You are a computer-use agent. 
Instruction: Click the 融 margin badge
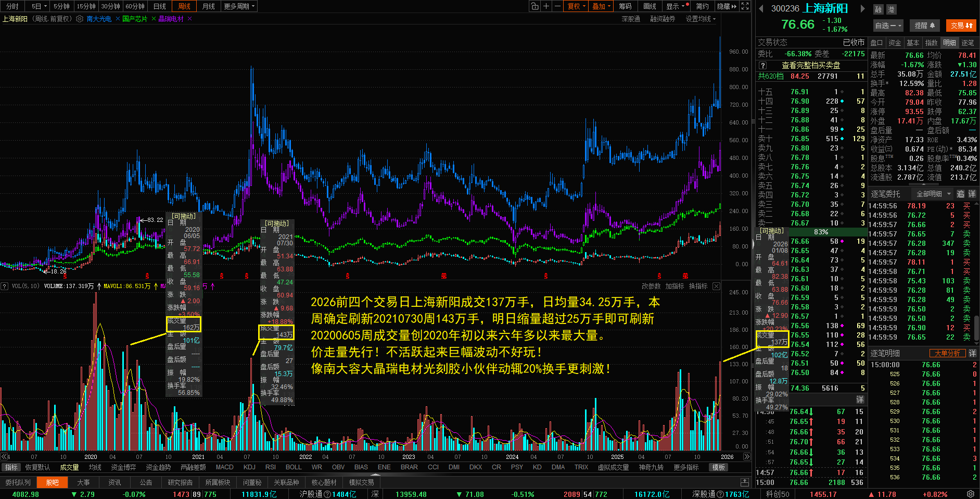[879, 9]
